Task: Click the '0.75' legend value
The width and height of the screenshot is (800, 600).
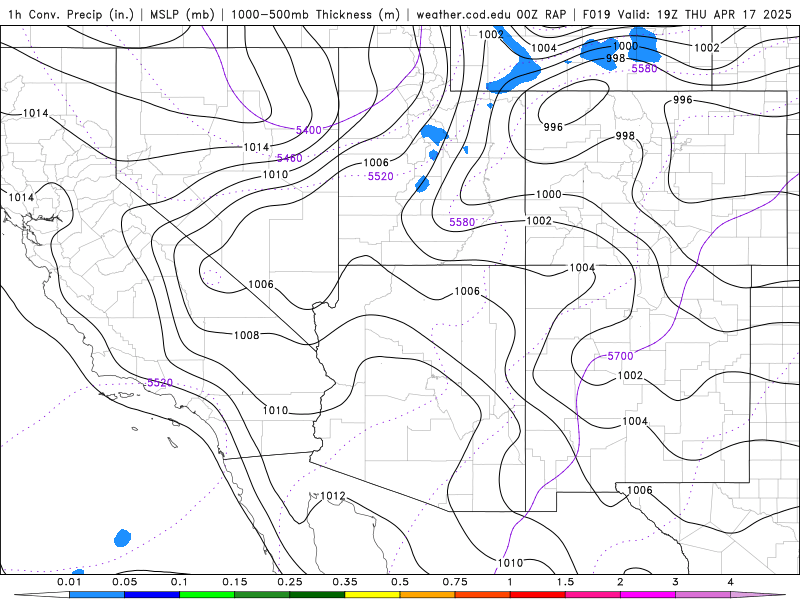Action: (455, 582)
